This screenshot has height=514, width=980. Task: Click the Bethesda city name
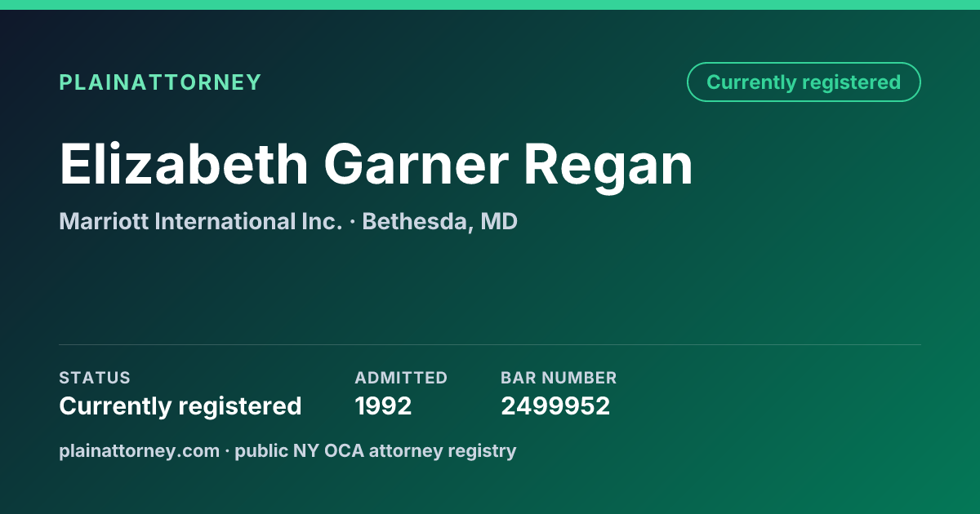(x=413, y=222)
